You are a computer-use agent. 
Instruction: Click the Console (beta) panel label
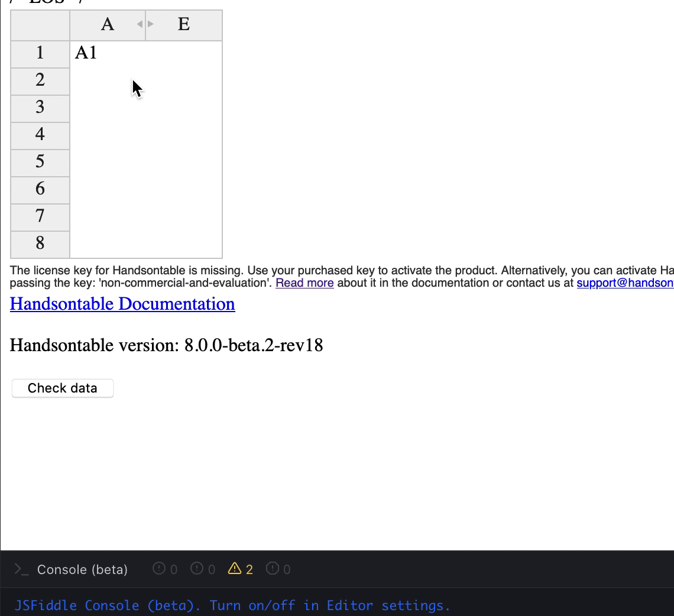(x=82, y=569)
